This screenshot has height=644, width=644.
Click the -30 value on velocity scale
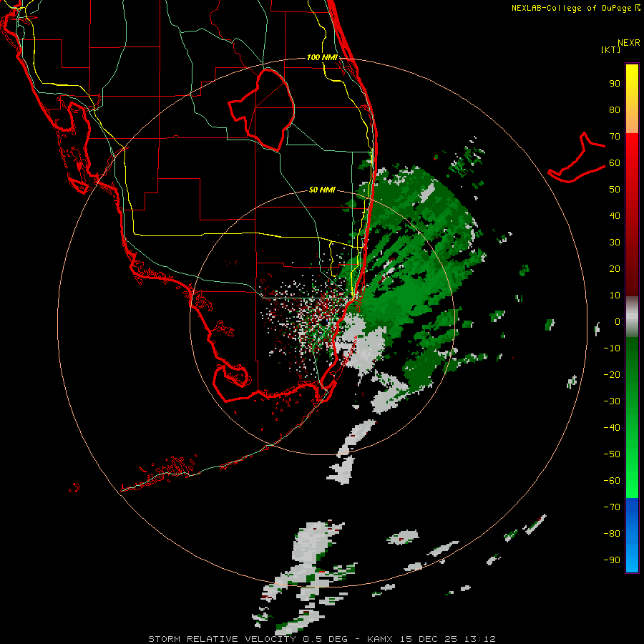[x=612, y=401]
